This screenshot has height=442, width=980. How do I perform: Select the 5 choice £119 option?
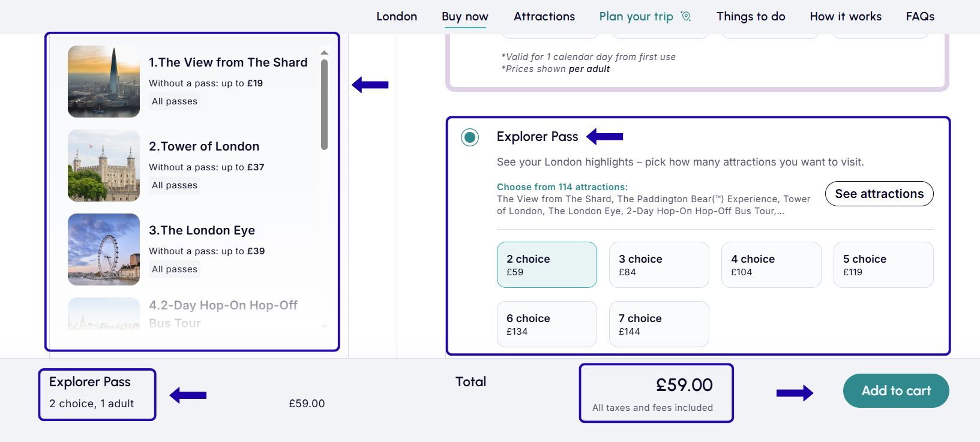883,264
